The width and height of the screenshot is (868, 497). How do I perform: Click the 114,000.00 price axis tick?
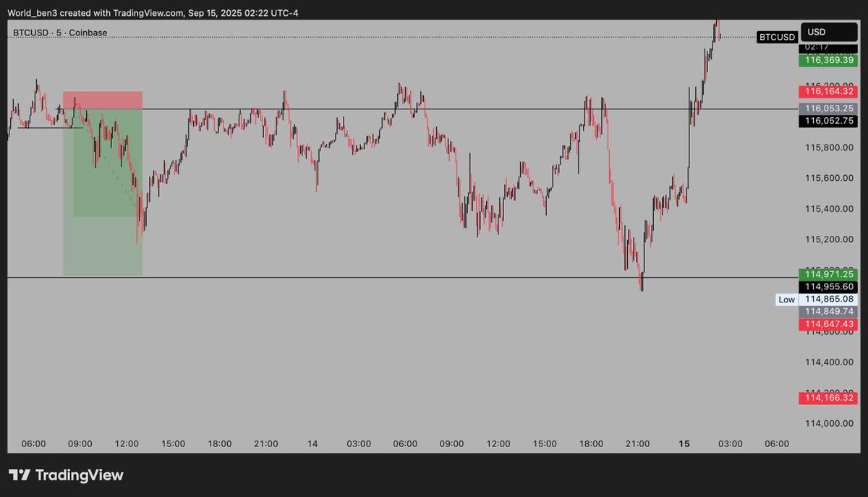[830, 423]
